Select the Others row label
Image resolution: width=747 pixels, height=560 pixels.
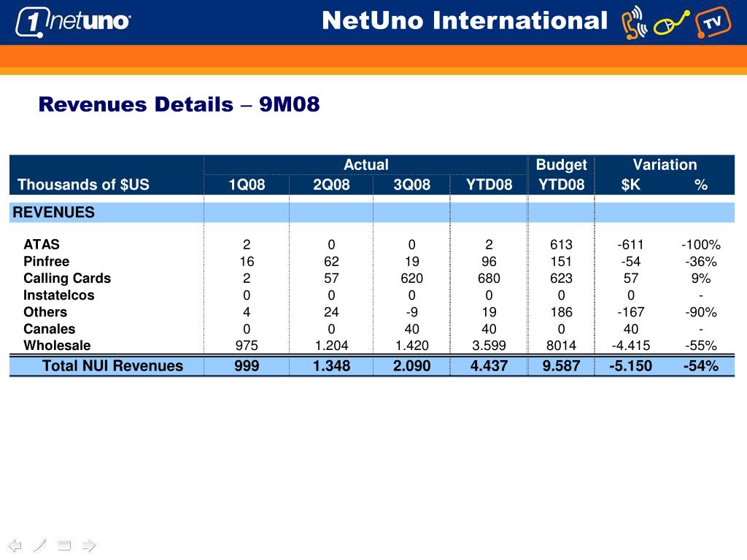[x=45, y=312]
